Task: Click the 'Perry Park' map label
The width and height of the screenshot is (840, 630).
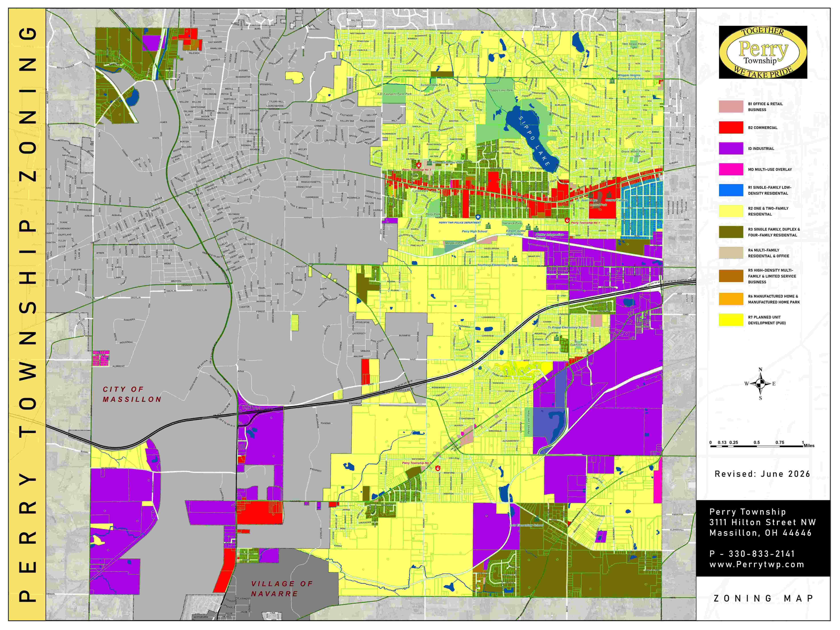Action: click(433, 214)
